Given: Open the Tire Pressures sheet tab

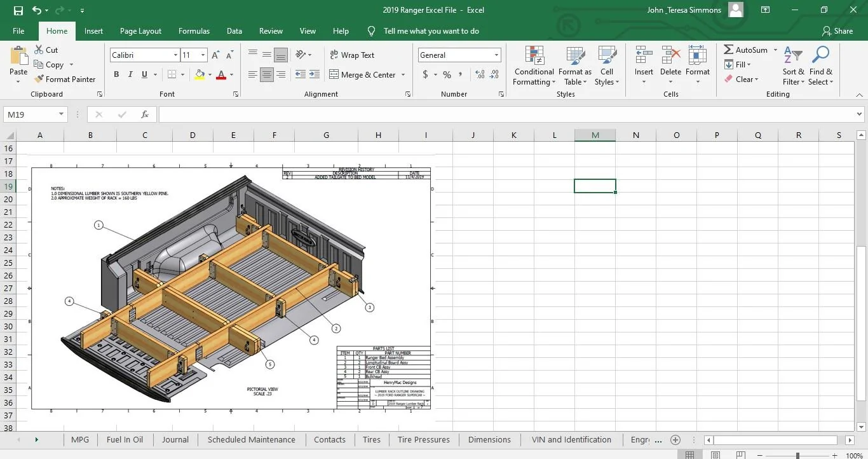Looking at the screenshot, I should 423,439.
